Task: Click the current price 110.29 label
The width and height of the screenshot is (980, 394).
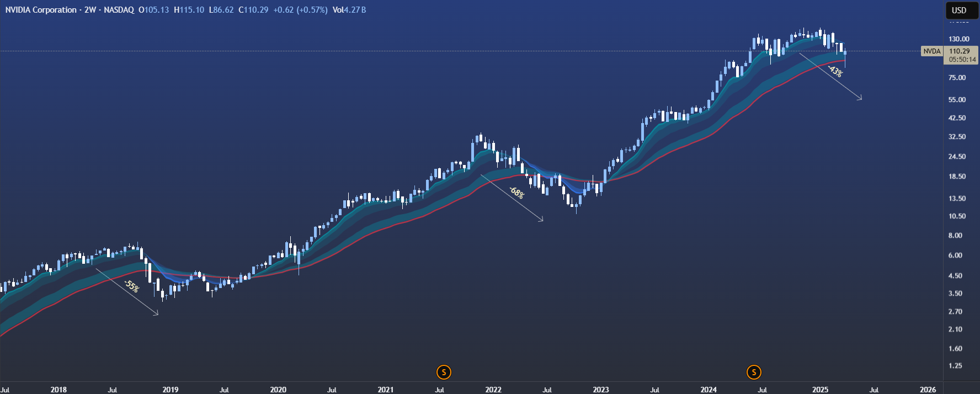Action: [x=959, y=51]
